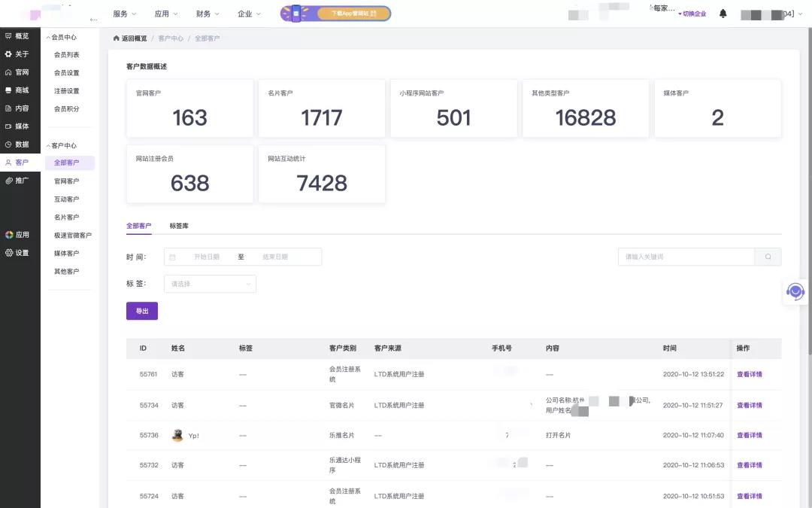Select 商城 in the left sidebar
Viewport: 812px width, 508px height.
point(17,90)
